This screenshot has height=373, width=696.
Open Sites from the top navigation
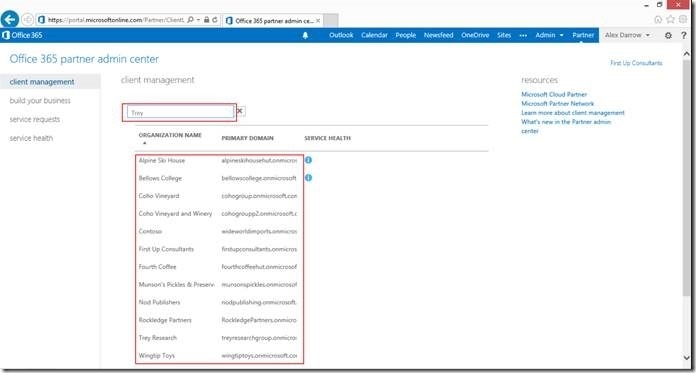504,35
